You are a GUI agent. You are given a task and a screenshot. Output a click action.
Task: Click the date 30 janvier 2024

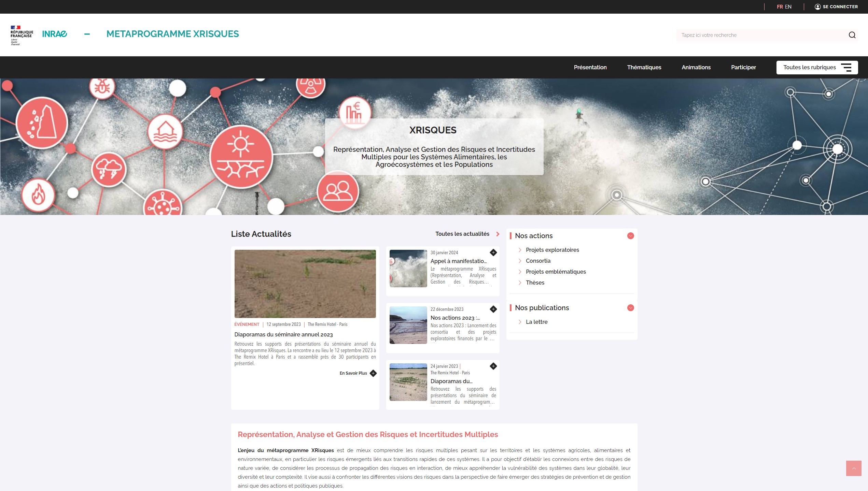click(x=444, y=253)
